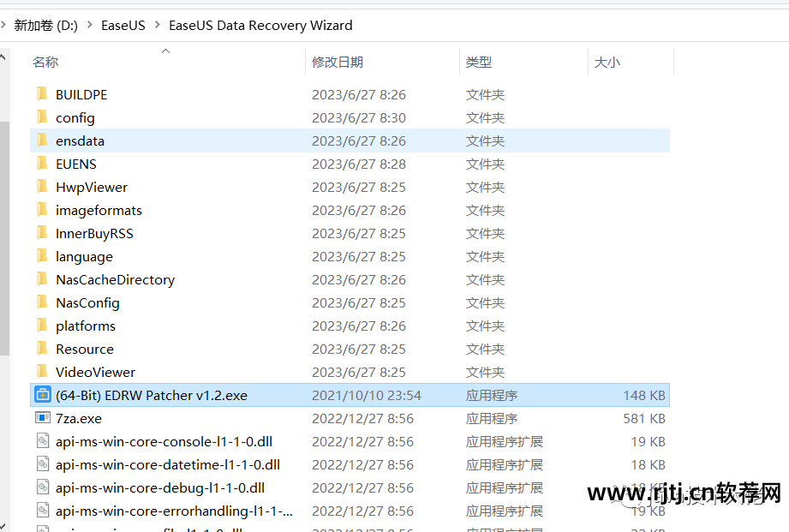Screen dimensions: 789x532
Task: Click the console dll file icon
Action: (x=43, y=441)
